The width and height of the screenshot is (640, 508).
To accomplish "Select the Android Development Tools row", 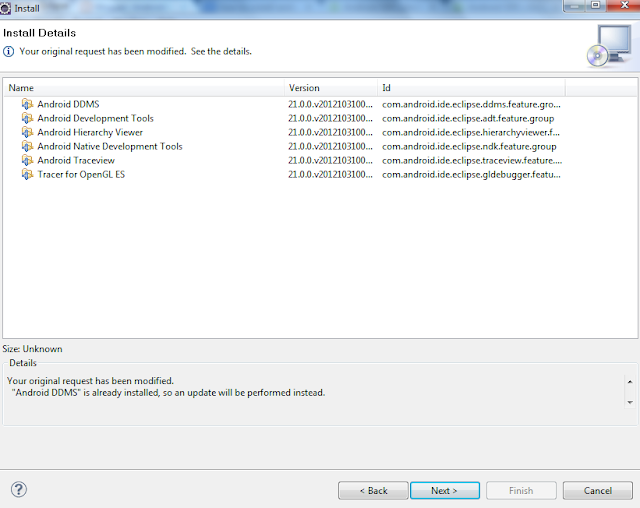I will 320,118.
